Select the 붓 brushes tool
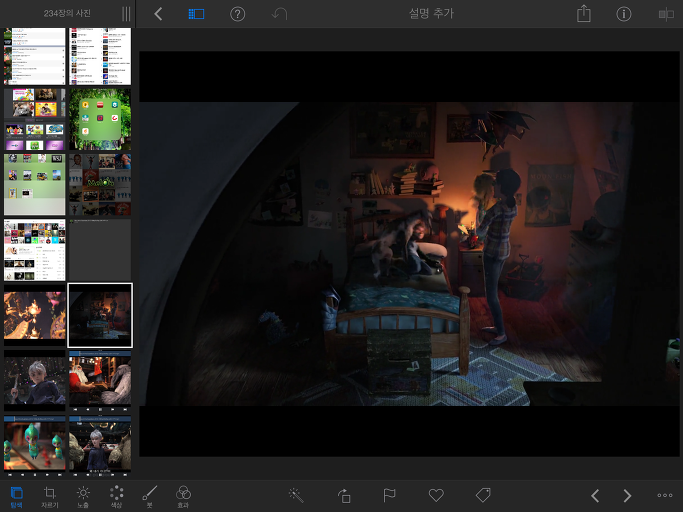The image size is (683, 512). click(149, 497)
